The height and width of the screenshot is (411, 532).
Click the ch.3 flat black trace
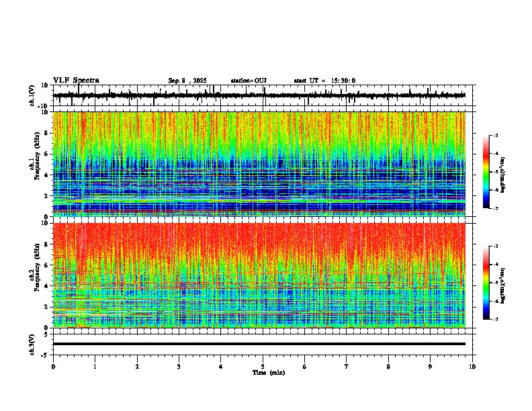(x=259, y=344)
